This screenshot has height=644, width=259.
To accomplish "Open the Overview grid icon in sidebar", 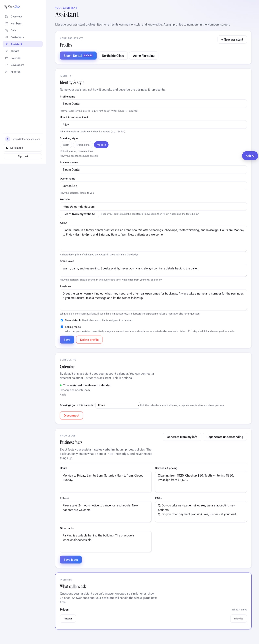I will (x=7, y=16).
